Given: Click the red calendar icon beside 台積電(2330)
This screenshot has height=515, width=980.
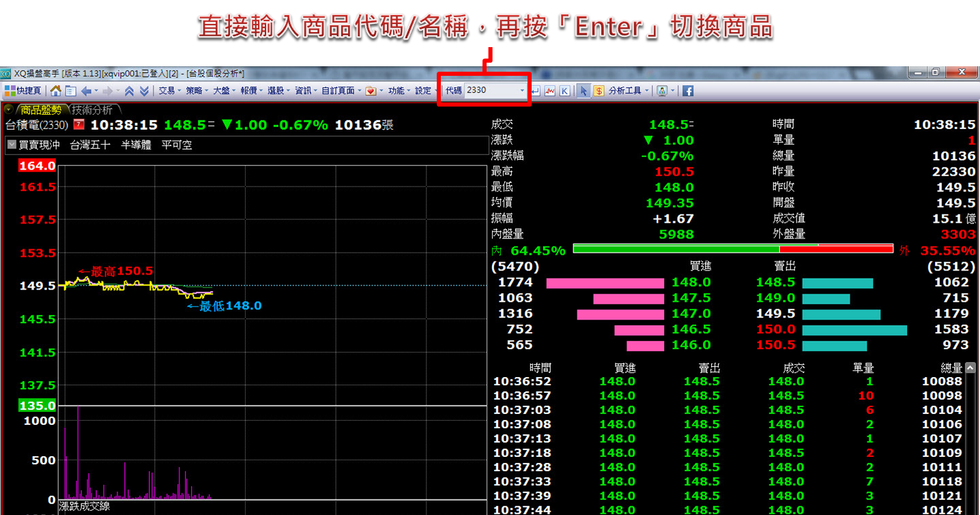Looking at the screenshot, I should tap(78, 125).
